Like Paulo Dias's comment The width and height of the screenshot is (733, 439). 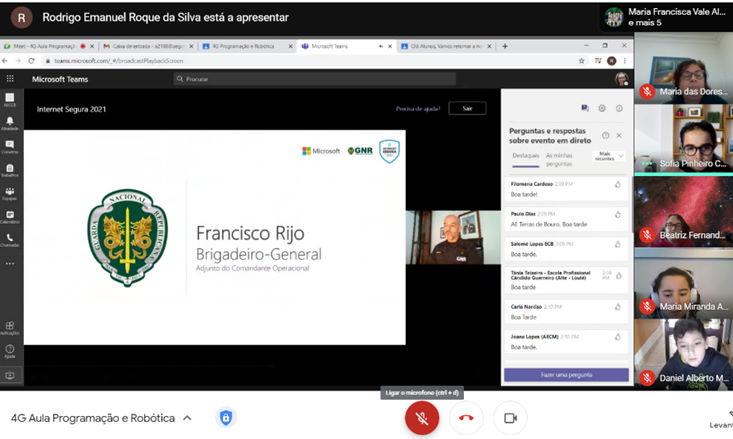pyautogui.click(x=618, y=215)
